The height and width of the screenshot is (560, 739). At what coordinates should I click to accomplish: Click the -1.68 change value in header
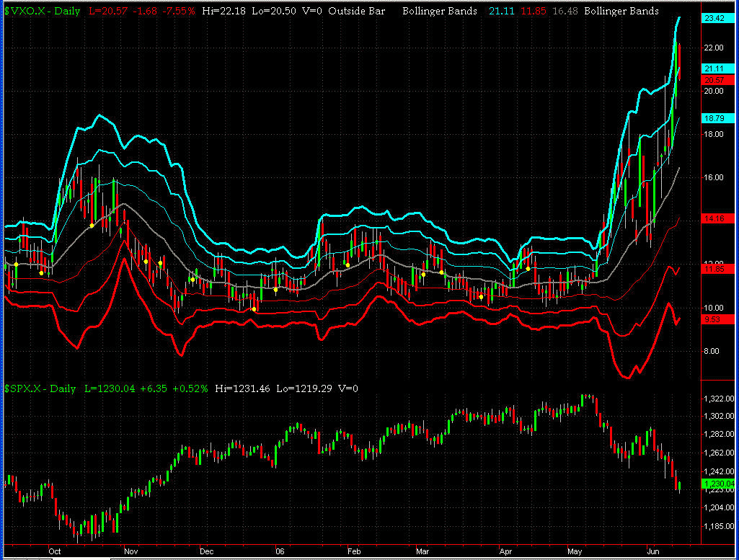pos(145,11)
